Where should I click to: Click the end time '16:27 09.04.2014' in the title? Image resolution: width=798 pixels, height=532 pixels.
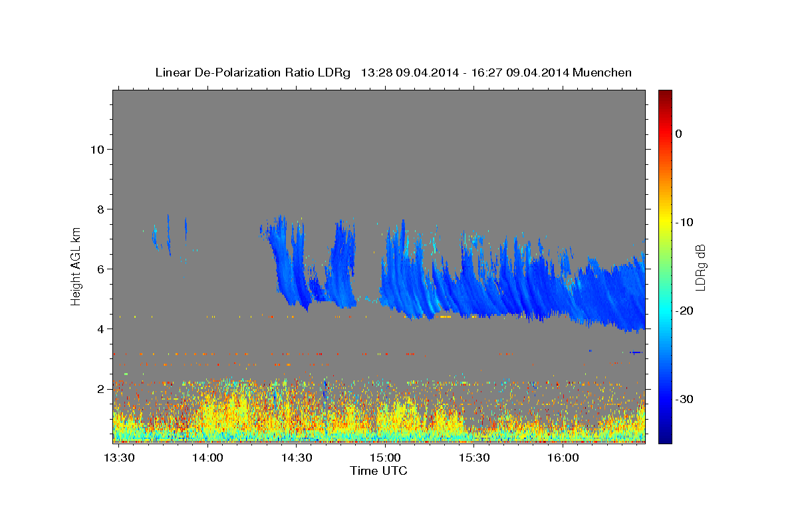(x=519, y=72)
